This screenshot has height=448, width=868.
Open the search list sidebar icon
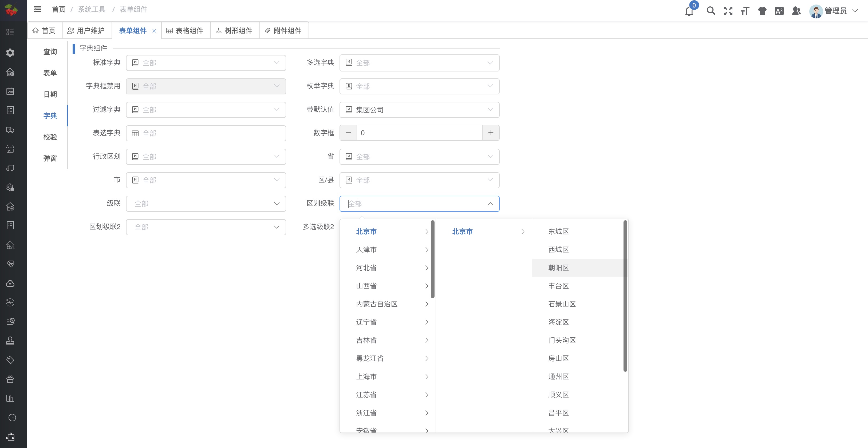click(10, 321)
